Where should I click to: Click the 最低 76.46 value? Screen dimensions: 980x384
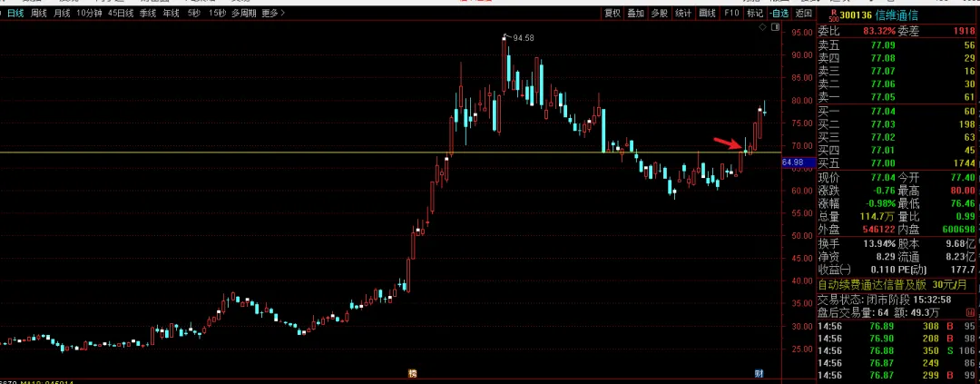pos(963,204)
